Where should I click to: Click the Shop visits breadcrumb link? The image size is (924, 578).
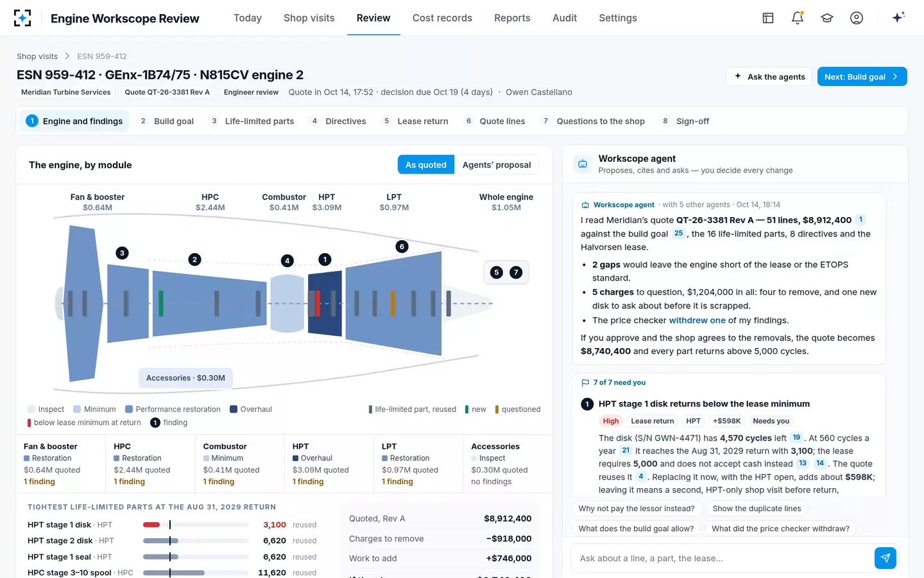point(37,57)
